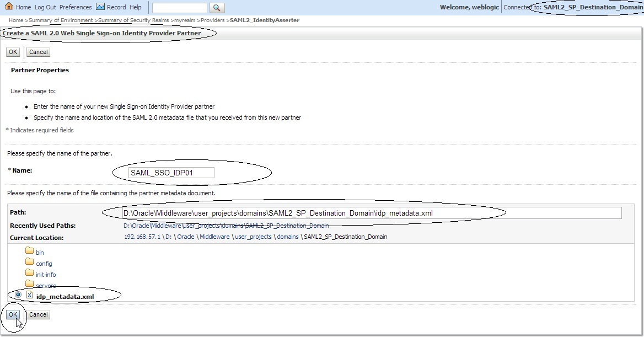Open the init-info folder link
The width and height of the screenshot is (644, 337).
click(46, 275)
